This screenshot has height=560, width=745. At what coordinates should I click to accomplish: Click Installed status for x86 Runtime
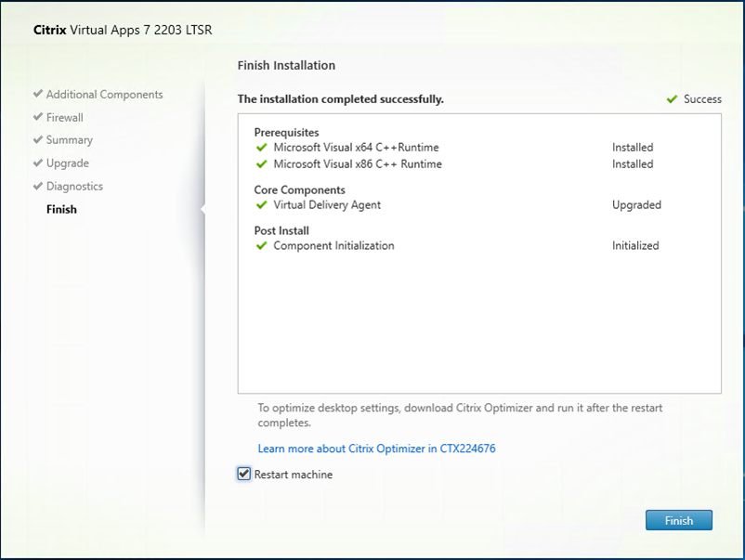(633, 163)
